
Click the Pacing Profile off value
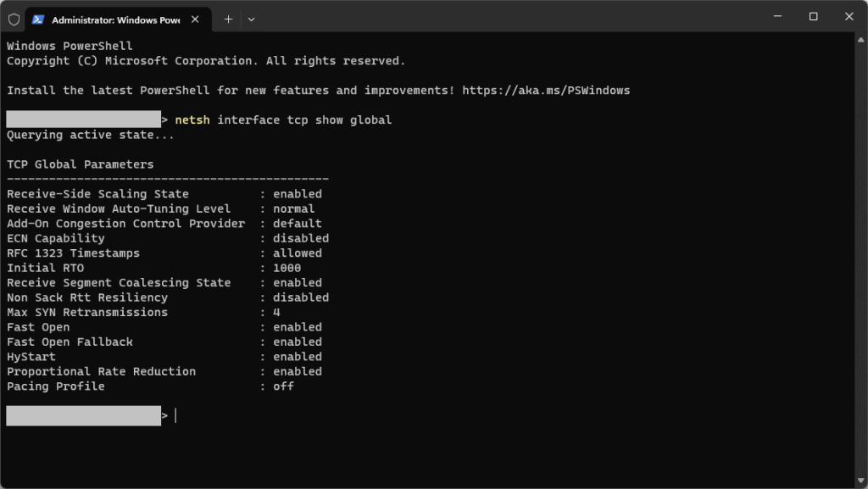pos(283,386)
